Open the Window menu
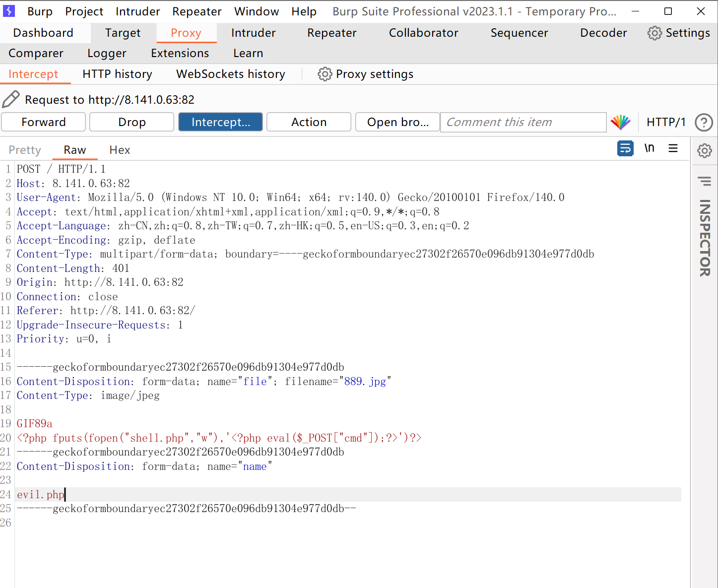The height and width of the screenshot is (588, 718). tap(257, 11)
